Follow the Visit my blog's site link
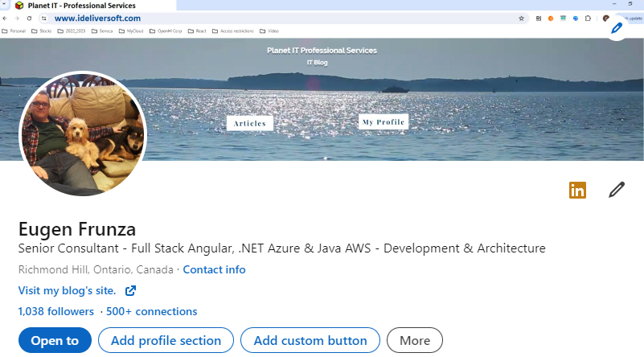The image size is (644, 357). (67, 291)
